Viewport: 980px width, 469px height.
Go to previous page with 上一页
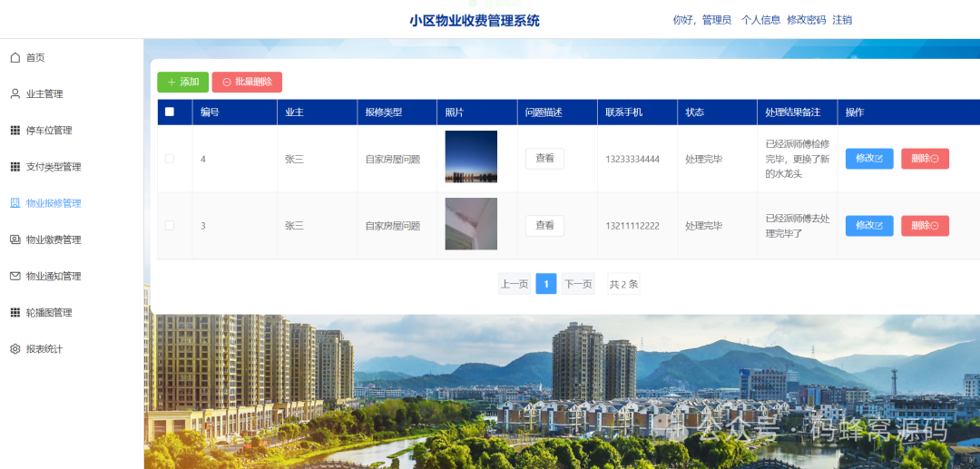coord(514,284)
